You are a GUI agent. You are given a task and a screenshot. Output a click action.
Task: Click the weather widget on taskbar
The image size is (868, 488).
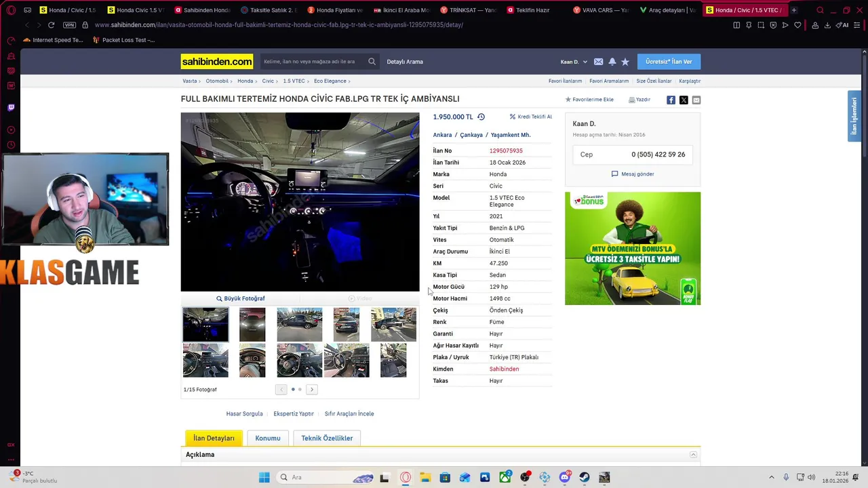pos(34,477)
